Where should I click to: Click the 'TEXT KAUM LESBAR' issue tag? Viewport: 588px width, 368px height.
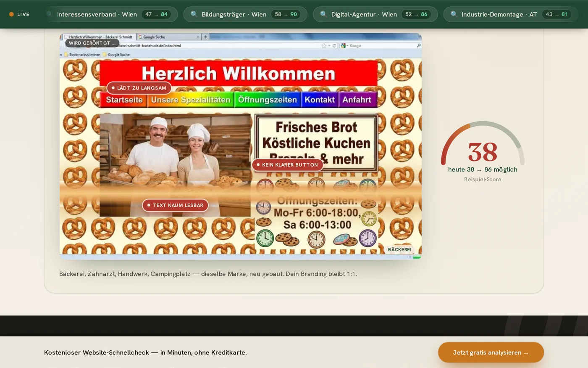[175, 205]
